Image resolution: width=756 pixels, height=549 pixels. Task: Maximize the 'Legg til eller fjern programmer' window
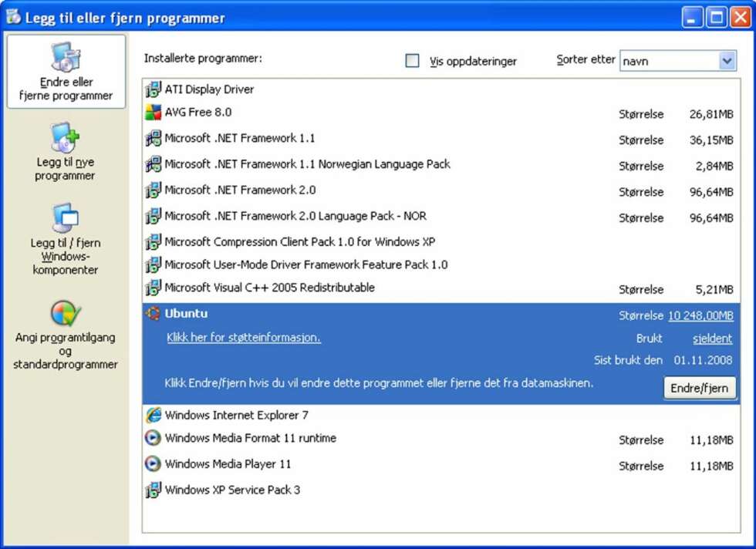[717, 18]
